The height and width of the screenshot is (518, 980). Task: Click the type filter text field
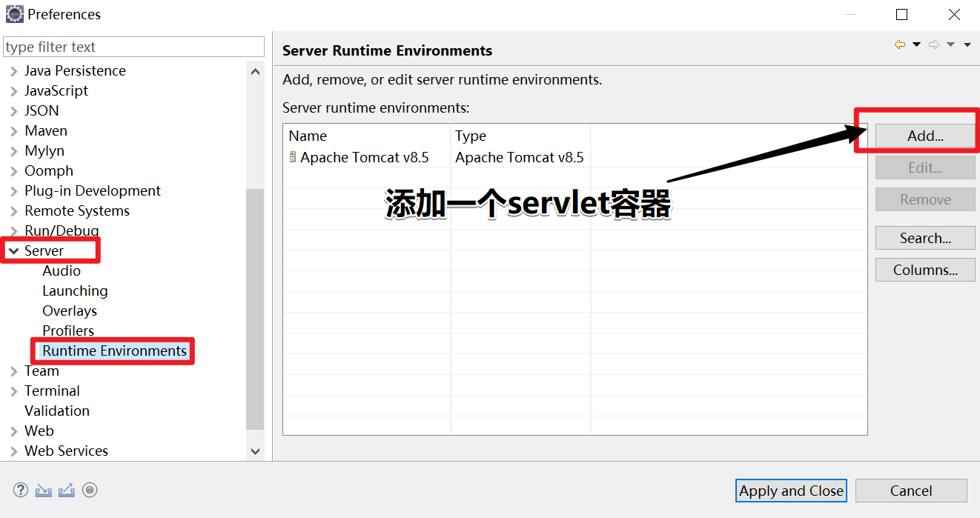pos(133,47)
